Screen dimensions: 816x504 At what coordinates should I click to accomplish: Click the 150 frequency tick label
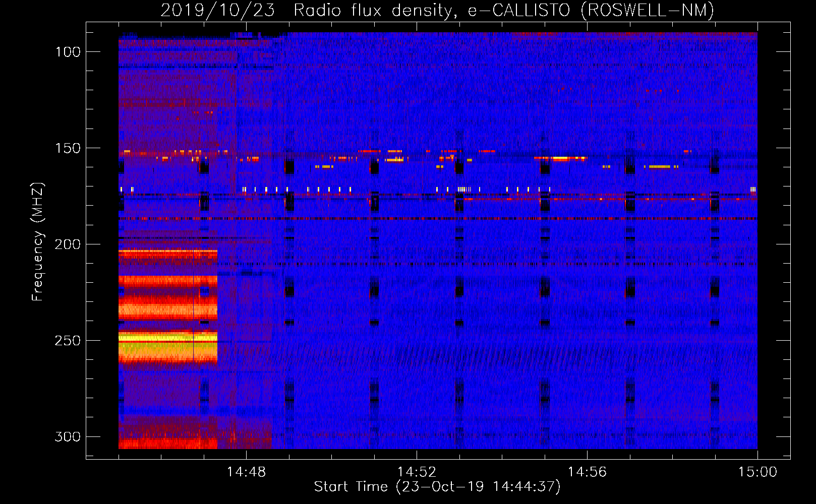point(68,148)
